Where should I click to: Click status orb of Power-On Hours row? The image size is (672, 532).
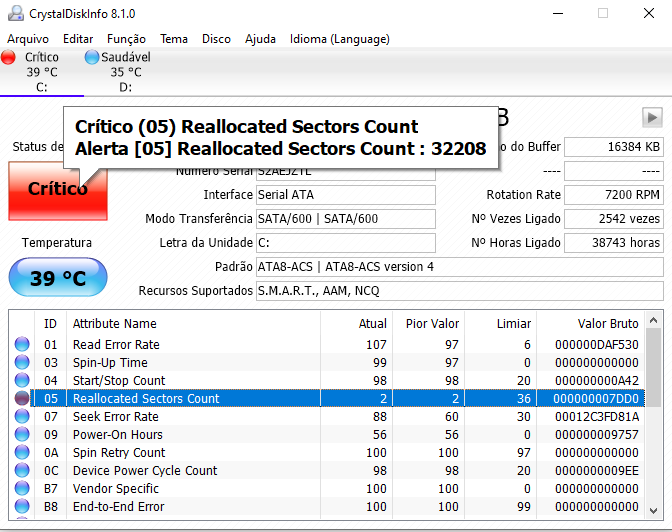22,434
